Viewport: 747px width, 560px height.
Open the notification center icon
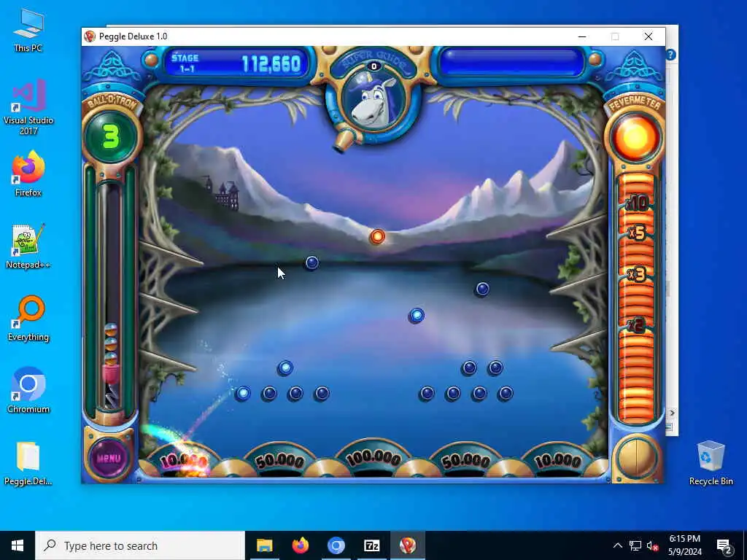[x=724, y=546]
